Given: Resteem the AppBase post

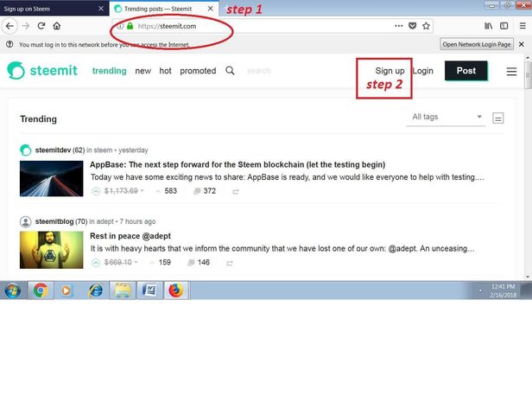Looking at the screenshot, I should 236,192.
